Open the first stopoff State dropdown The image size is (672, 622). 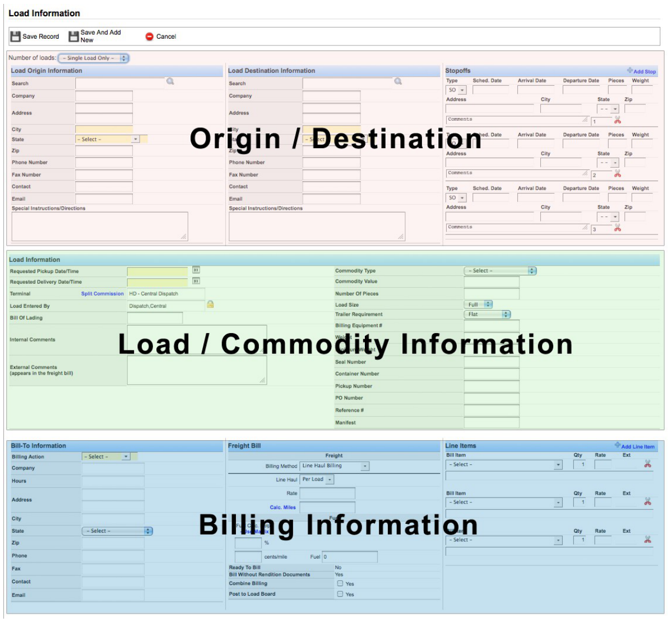(608, 109)
